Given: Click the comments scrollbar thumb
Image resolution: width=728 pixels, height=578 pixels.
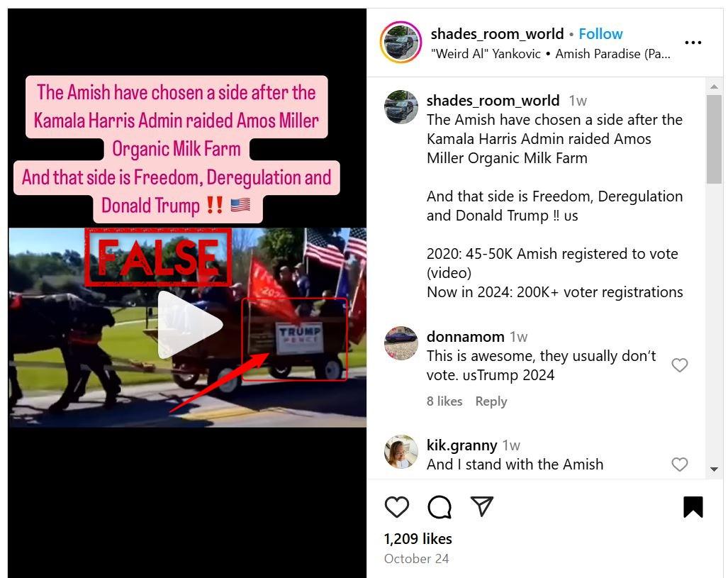Looking at the screenshot, I should click(714, 140).
